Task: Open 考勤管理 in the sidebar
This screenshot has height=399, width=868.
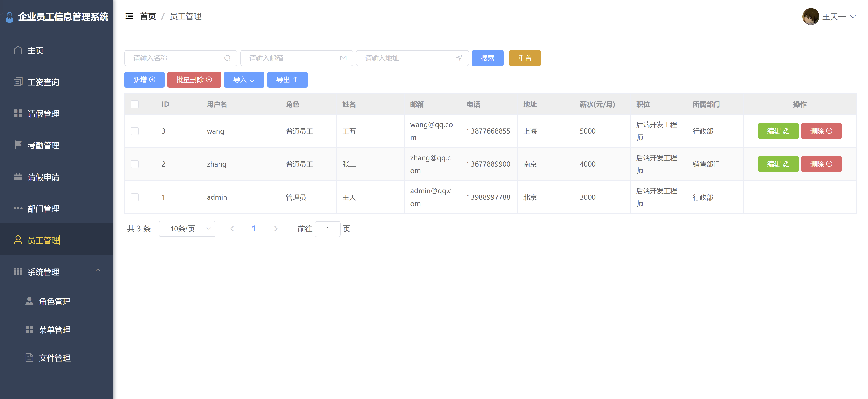Action: point(56,146)
